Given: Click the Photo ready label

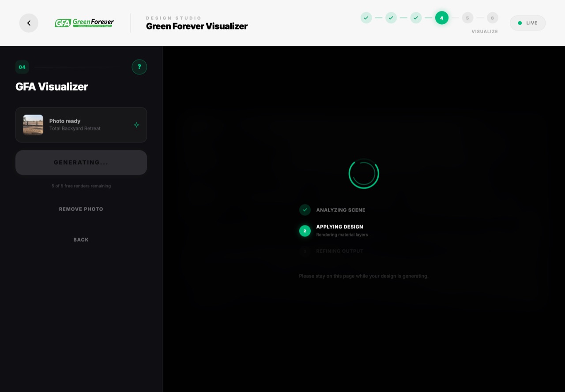Looking at the screenshot, I should coord(65,121).
